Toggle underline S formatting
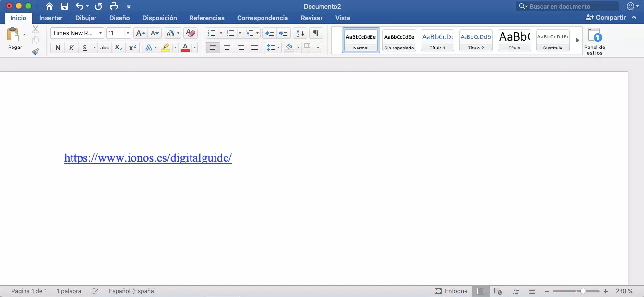Image resolution: width=644 pixels, height=297 pixels. click(x=85, y=48)
